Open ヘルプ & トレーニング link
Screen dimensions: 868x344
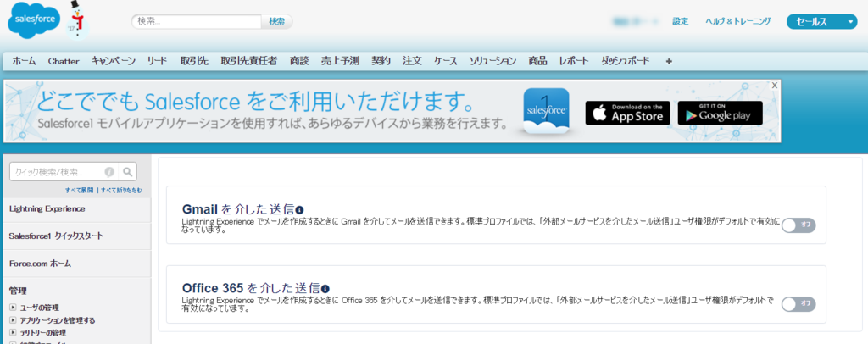click(738, 21)
